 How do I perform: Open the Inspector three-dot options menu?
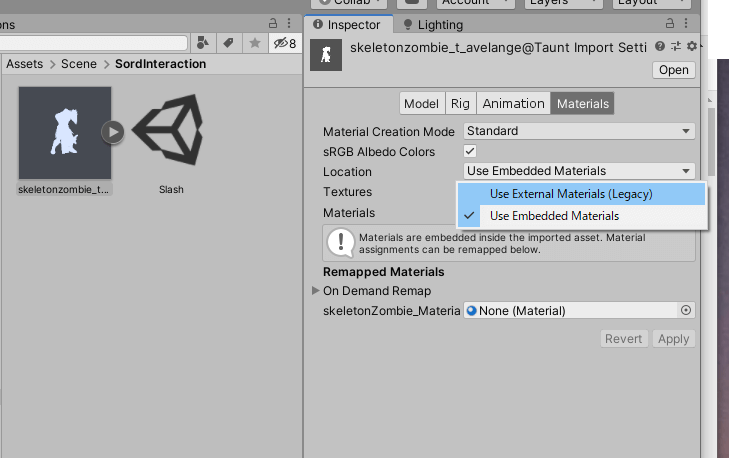(x=686, y=23)
